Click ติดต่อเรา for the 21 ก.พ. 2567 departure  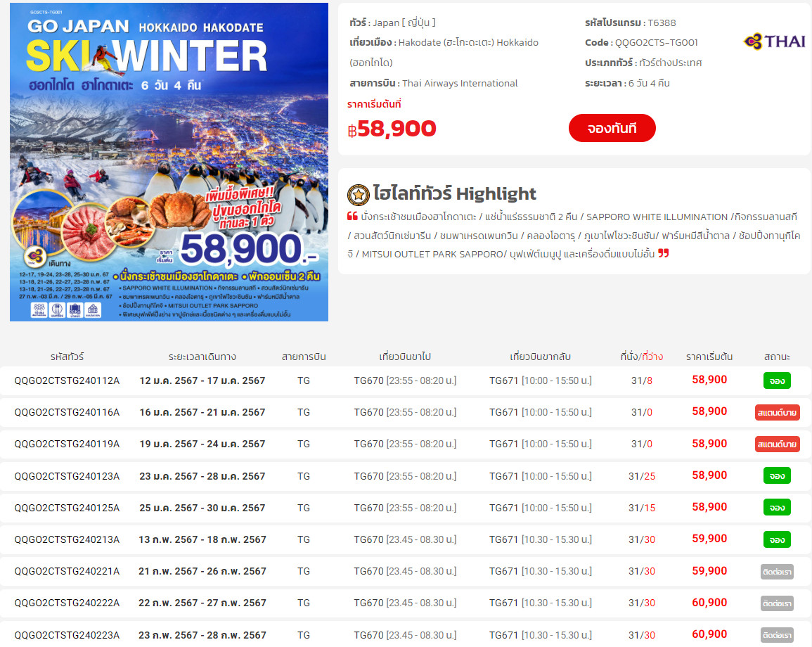(x=777, y=571)
